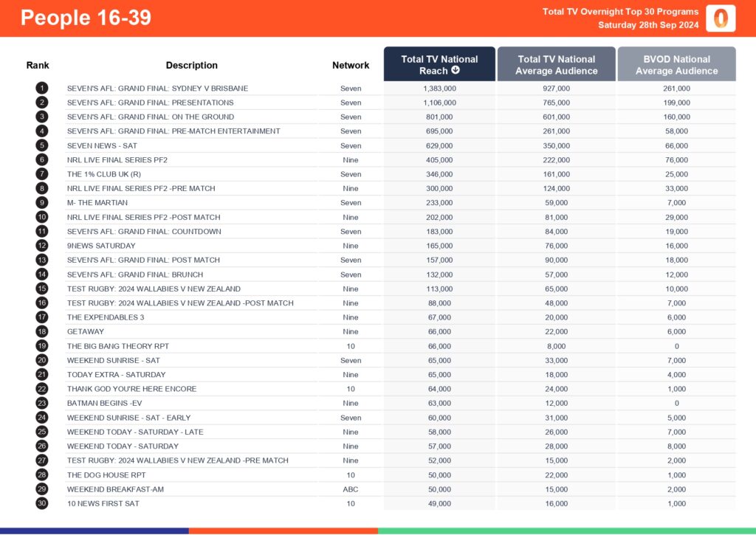
Task: Select the rank 30 badge beside 10 NEWS FIRST SAT
Action: pyautogui.click(x=42, y=503)
